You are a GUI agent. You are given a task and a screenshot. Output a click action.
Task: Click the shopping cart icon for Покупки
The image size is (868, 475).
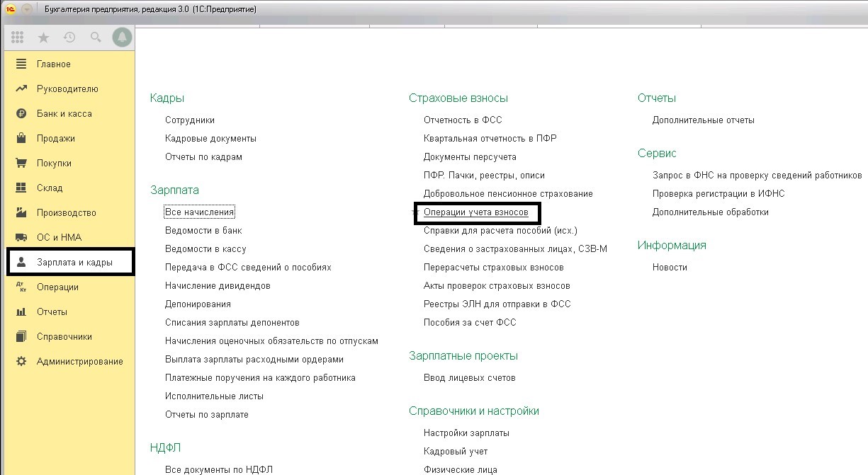pos(21,164)
